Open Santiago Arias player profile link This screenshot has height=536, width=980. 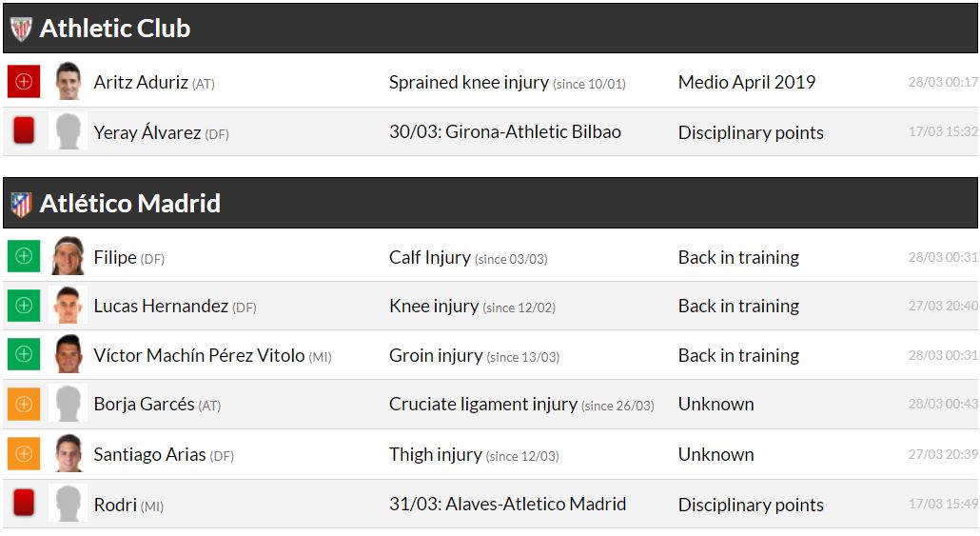[149, 454]
